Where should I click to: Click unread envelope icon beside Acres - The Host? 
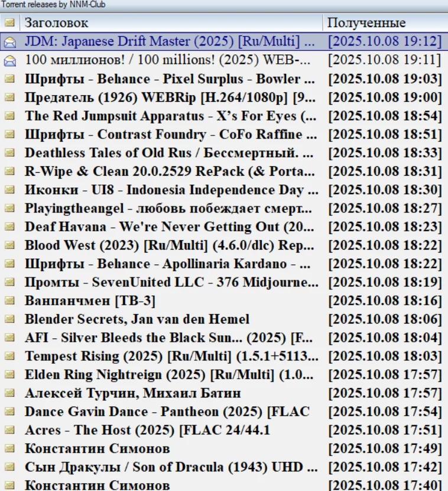point(9,429)
